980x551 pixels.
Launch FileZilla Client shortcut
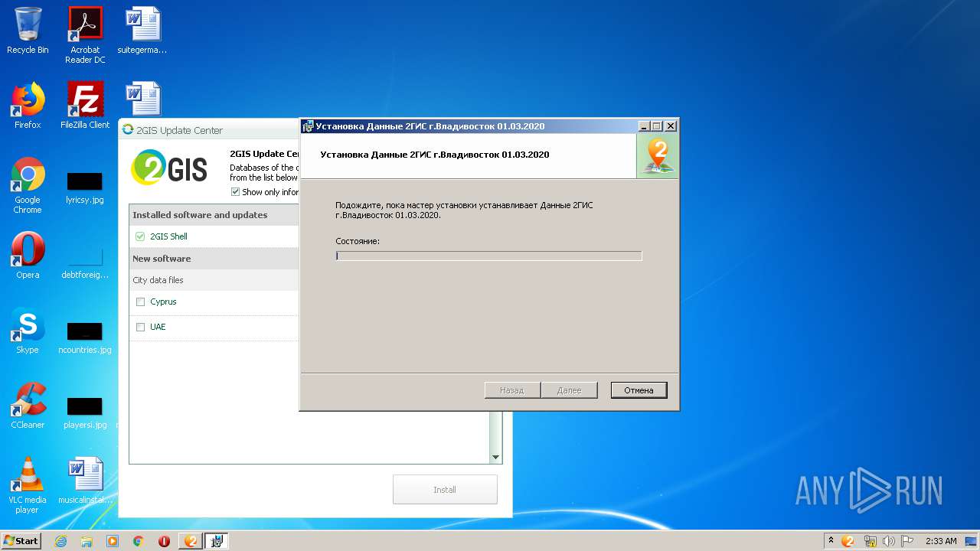coord(85,106)
